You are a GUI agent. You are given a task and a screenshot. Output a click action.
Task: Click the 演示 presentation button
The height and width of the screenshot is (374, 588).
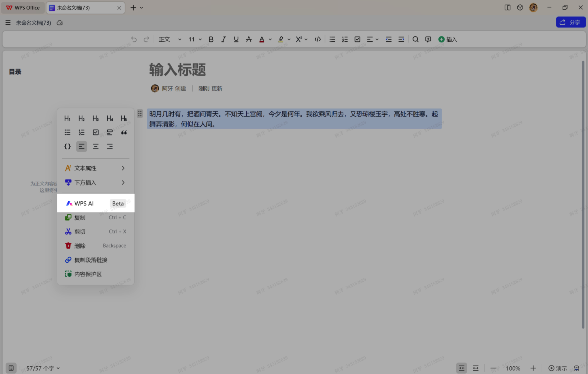(x=557, y=368)
